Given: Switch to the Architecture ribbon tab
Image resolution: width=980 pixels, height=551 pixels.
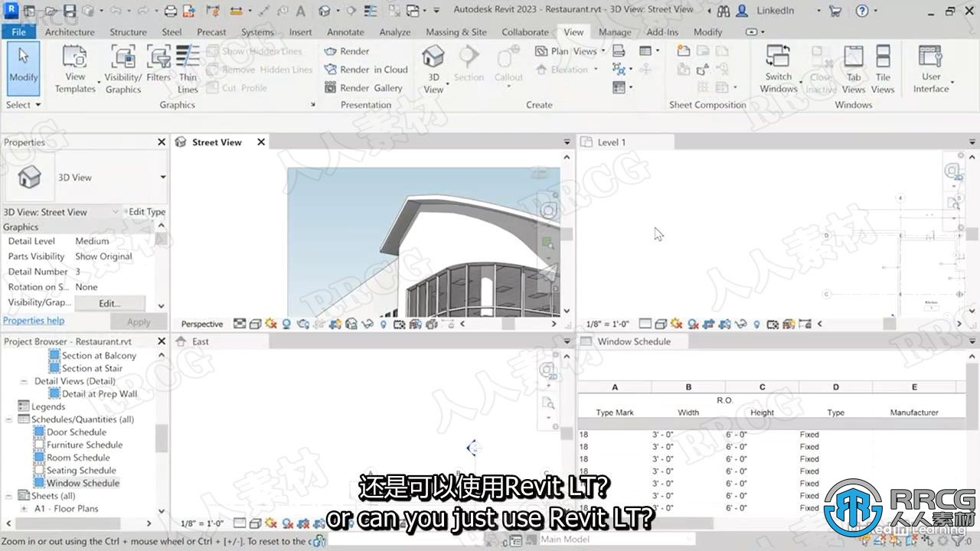Looking at the screenshot, I should click(x=70, y=32).
